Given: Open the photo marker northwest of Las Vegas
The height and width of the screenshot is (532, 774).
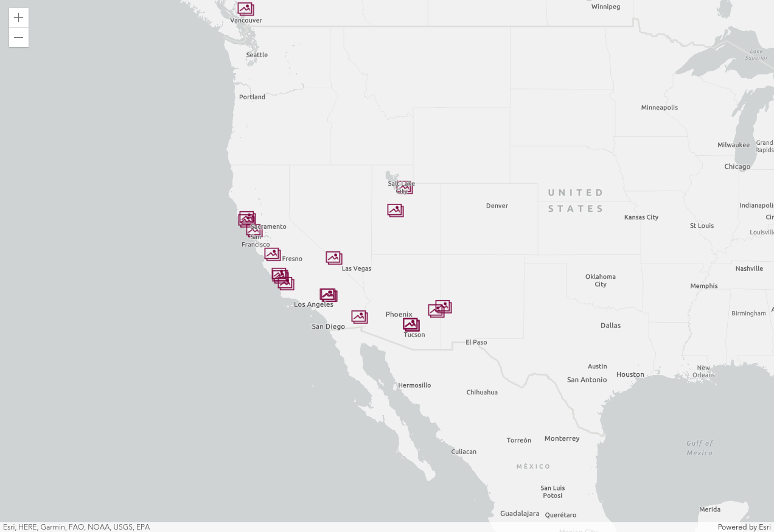Looking at the screenshot, I should 333,257.
